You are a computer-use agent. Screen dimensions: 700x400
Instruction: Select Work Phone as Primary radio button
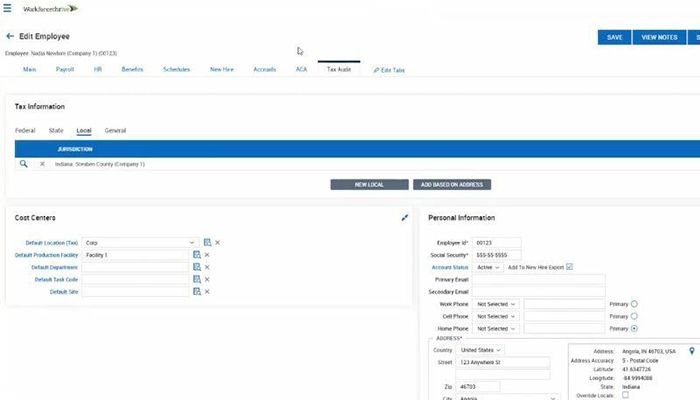[x=634, y=304]
